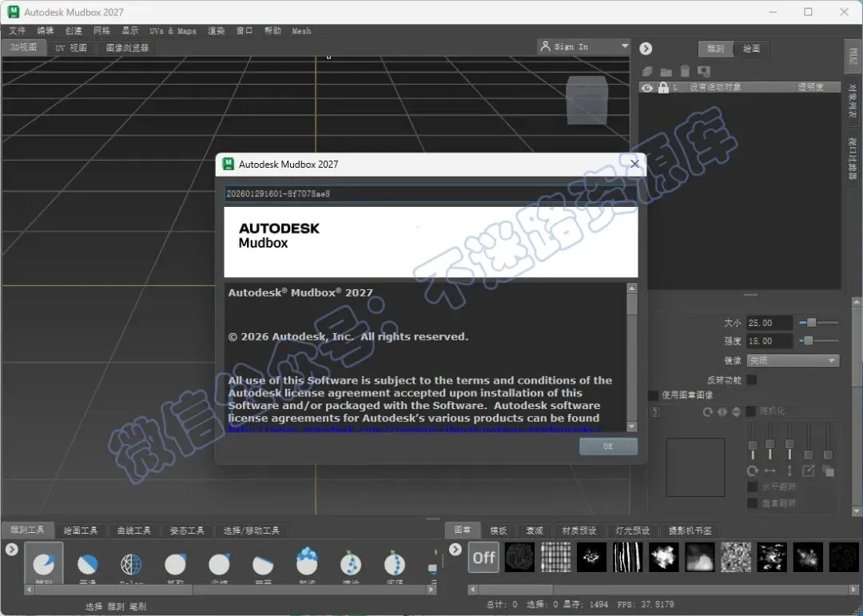Switch to the UV 视图 tab
This screenshot has height=616, width=863.
(71, 48)
